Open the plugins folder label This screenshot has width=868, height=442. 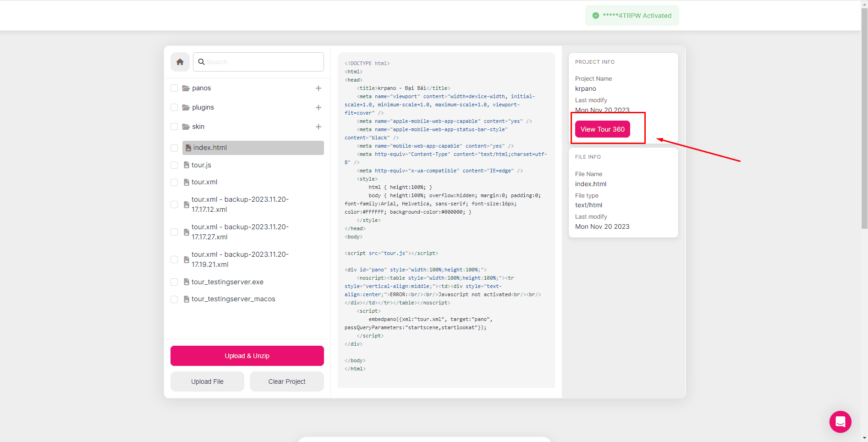coord(203,107)
